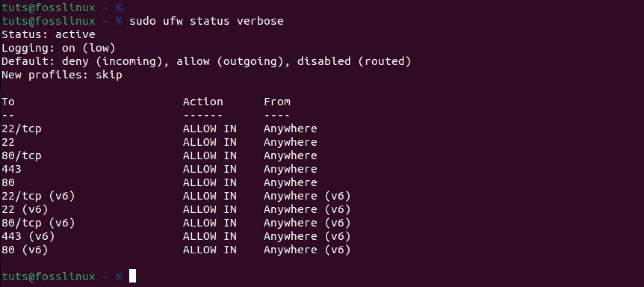
Task: Click the 'sudo ufw status verbose' command text
Action: pyautogui.click(x=206, y=21)
